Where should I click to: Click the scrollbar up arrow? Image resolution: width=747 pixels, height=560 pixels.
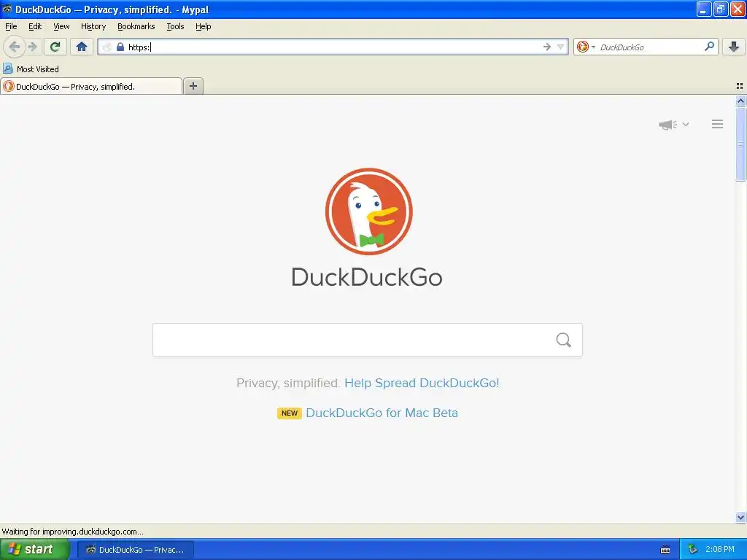740,101
